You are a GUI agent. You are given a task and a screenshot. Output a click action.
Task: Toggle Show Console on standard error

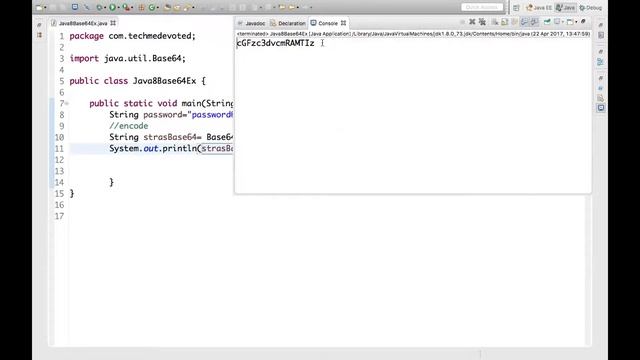tap(534, 22)
